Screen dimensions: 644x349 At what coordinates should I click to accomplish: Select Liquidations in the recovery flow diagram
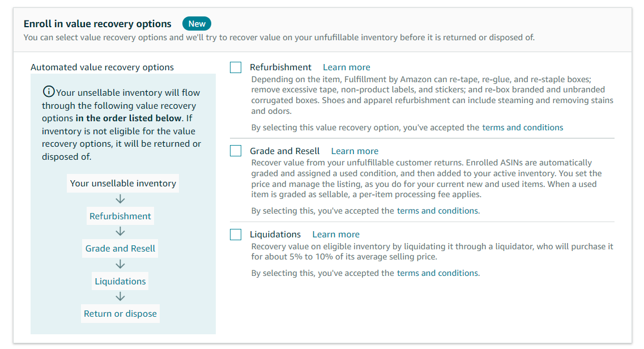pos(120,281)
